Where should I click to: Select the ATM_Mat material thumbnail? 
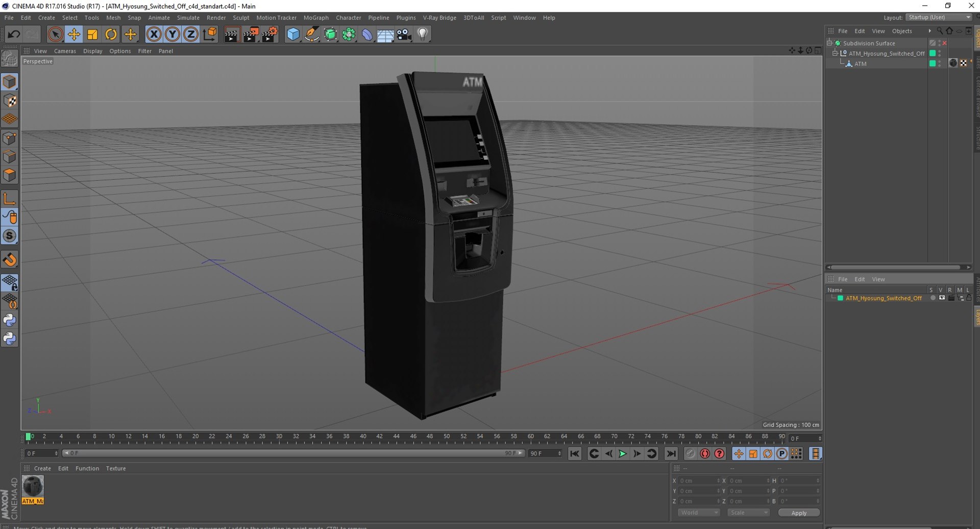(x=33, y=490)
